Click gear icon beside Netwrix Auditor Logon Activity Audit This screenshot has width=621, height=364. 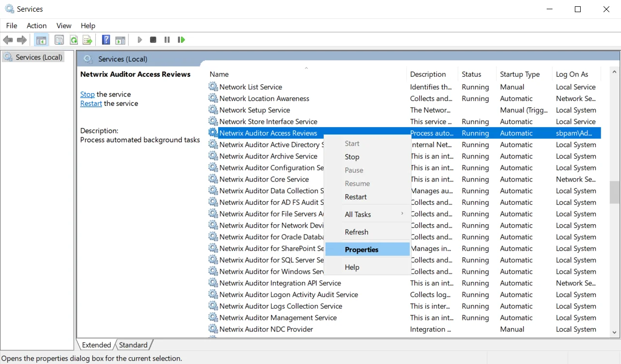click(x=213, y=295)
